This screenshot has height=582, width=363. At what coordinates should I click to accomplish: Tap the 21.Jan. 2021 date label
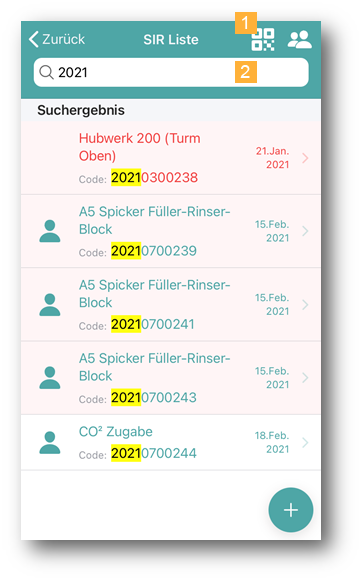click(x=272, y=158)
